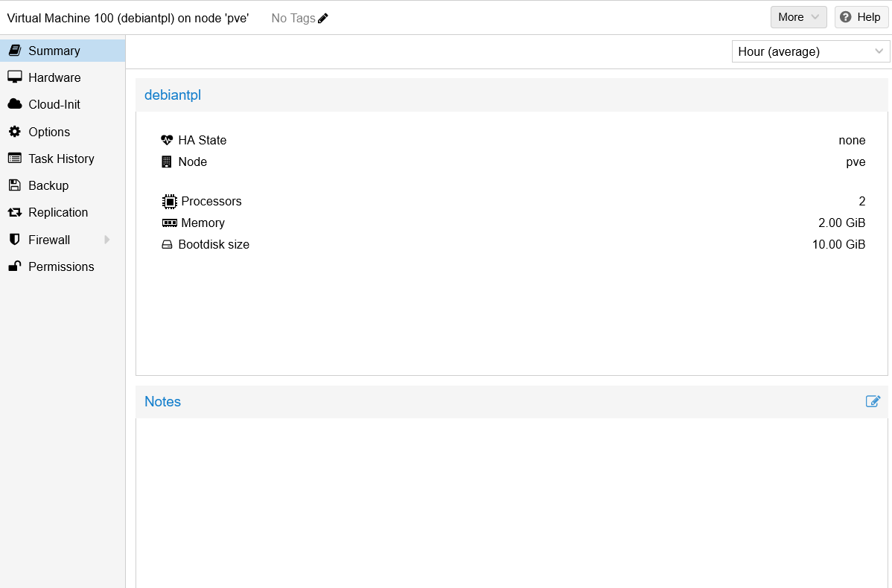Click the pencil icon next to No Tags
This screenshot has width=892, height=588.
pyautogui.click(x=323, y=18)
